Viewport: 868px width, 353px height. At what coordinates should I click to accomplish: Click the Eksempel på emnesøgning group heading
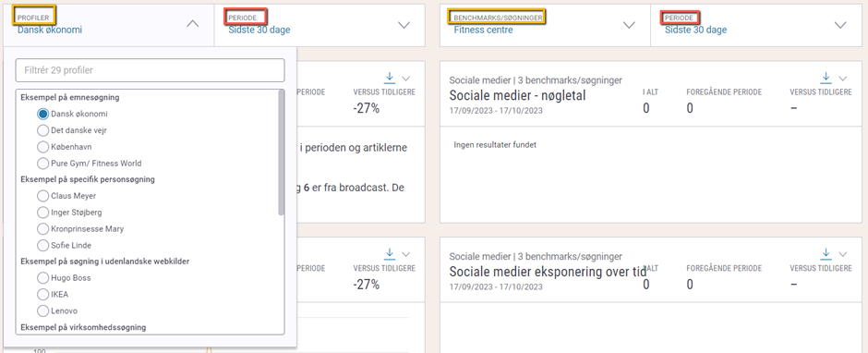70,98
